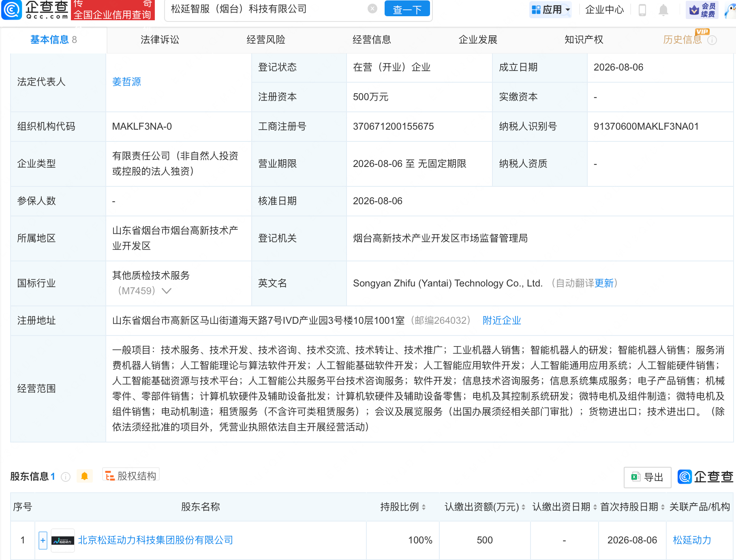Open the 应用 dropdown menu

tap(550, 9)
